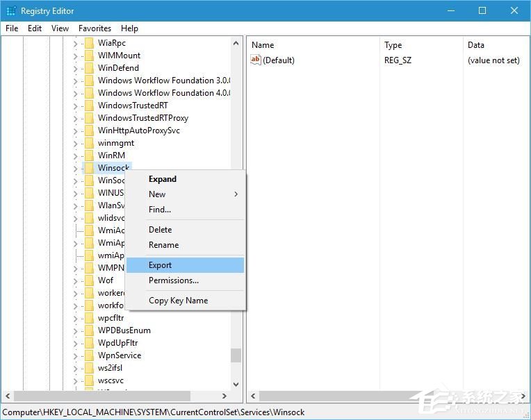Choose Export from the context menu

coord(161,265)
